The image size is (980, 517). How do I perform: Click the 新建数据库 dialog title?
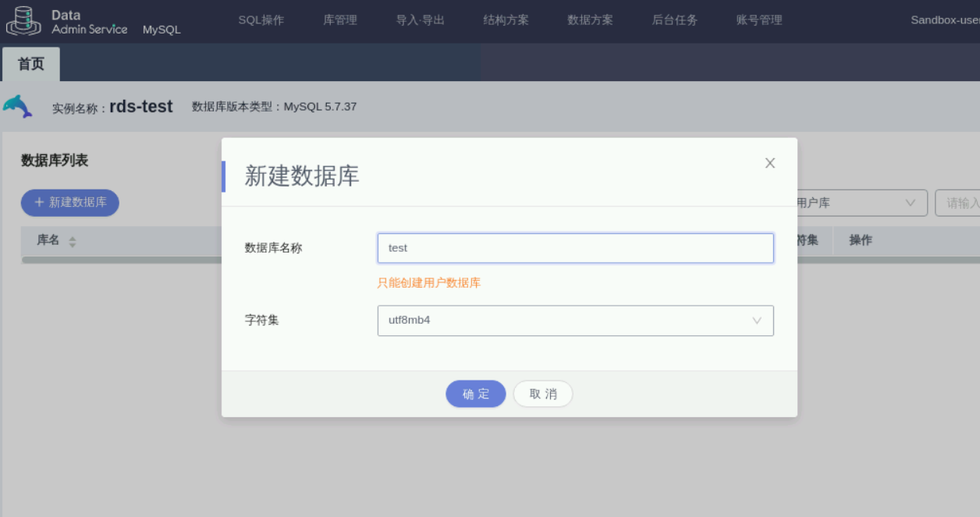pos(302,175)
